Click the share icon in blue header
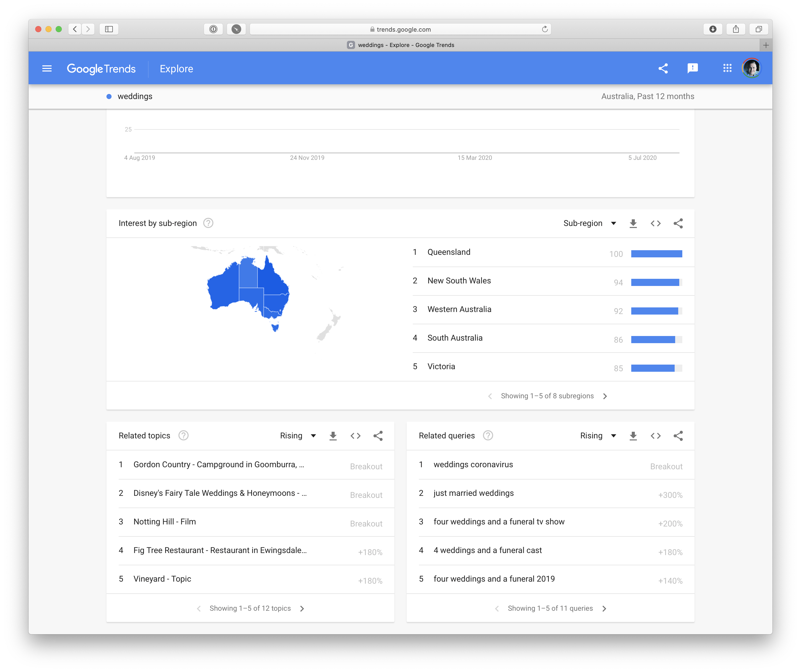 (663, 69)
